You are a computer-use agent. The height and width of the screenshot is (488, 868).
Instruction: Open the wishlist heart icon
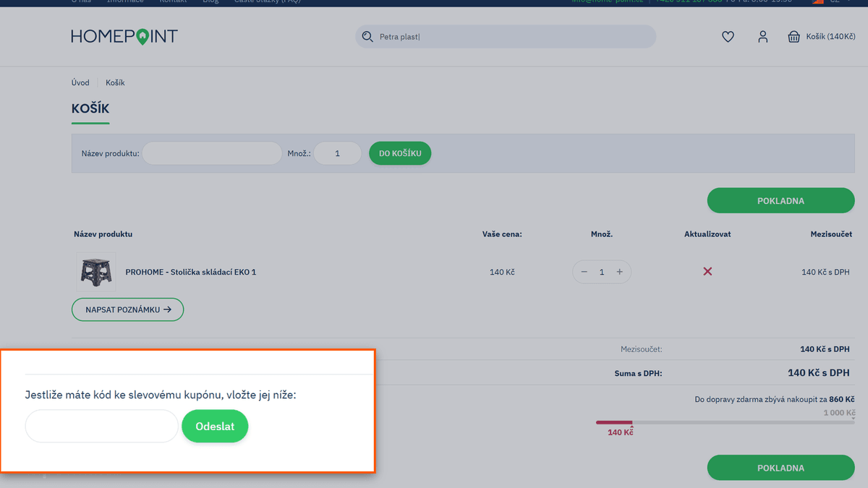pyautogui.click(x=728, y=37)
